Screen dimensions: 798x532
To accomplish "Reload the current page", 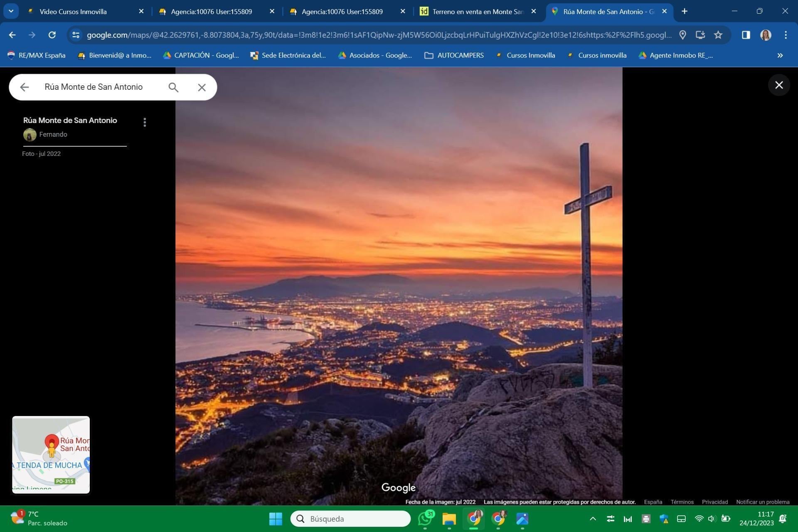I will (52, 35).
